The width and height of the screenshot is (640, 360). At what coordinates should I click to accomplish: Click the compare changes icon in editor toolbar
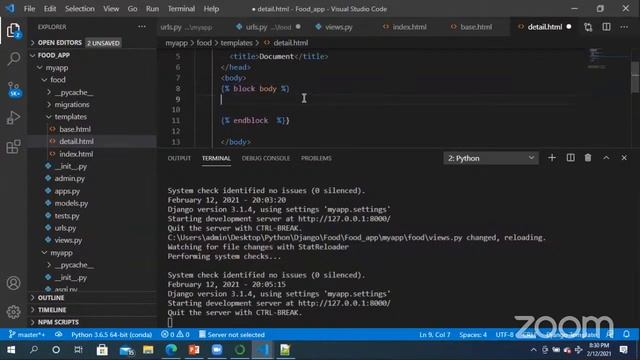(x=588, y=27)
